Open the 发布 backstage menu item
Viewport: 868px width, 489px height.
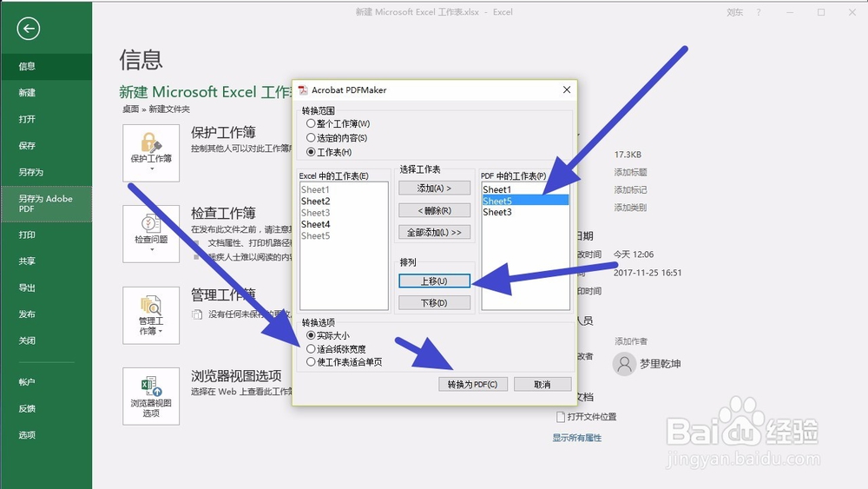point(47,314)
